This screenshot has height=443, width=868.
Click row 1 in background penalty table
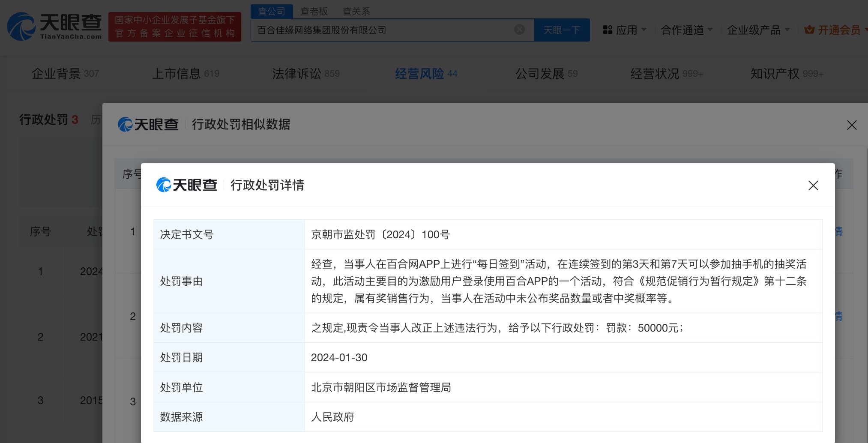pos(40,271)
